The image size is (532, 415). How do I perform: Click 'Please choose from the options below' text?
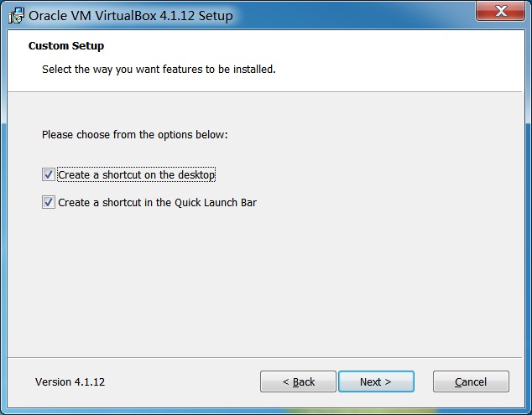135,135
